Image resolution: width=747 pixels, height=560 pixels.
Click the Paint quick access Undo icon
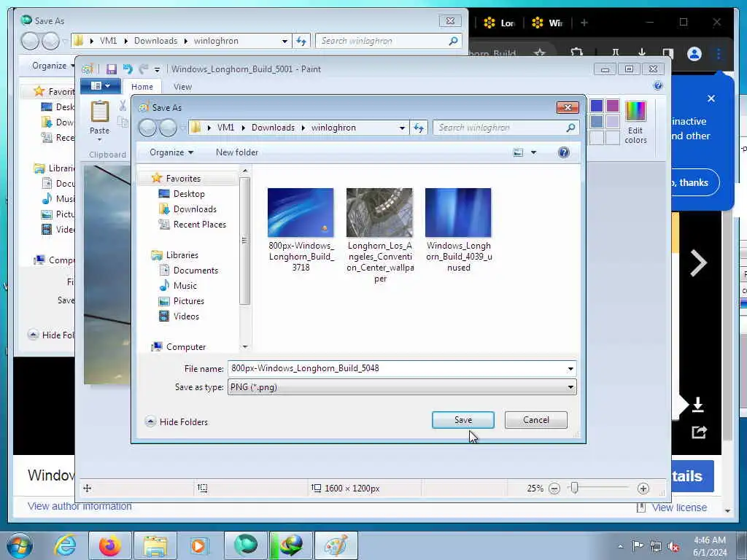[128, 69]
